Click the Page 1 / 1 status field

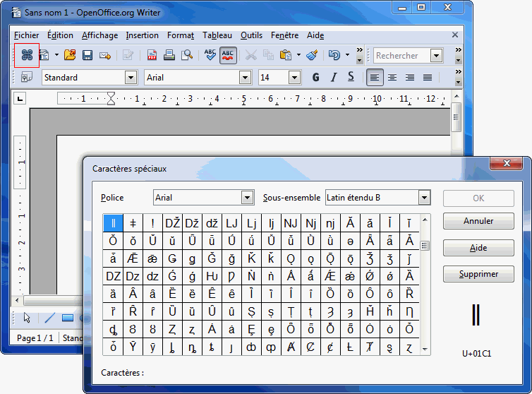pyautogui.click(x=35, y=338)
